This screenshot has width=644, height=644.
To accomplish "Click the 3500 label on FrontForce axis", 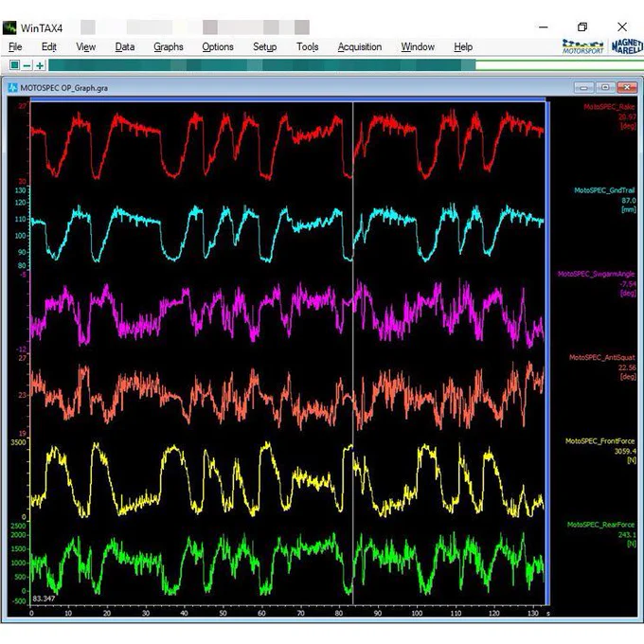I will pos(18,442).
